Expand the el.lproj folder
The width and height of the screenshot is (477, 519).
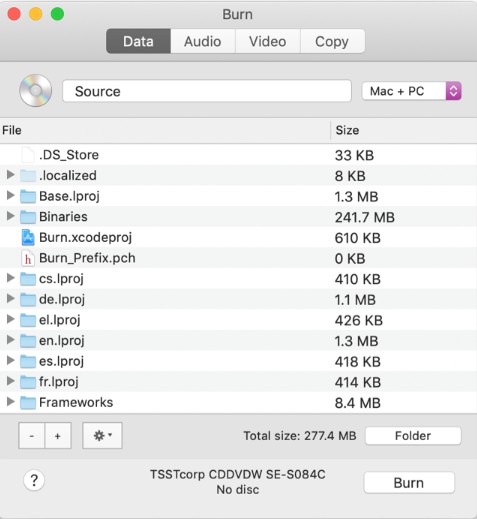11,319
